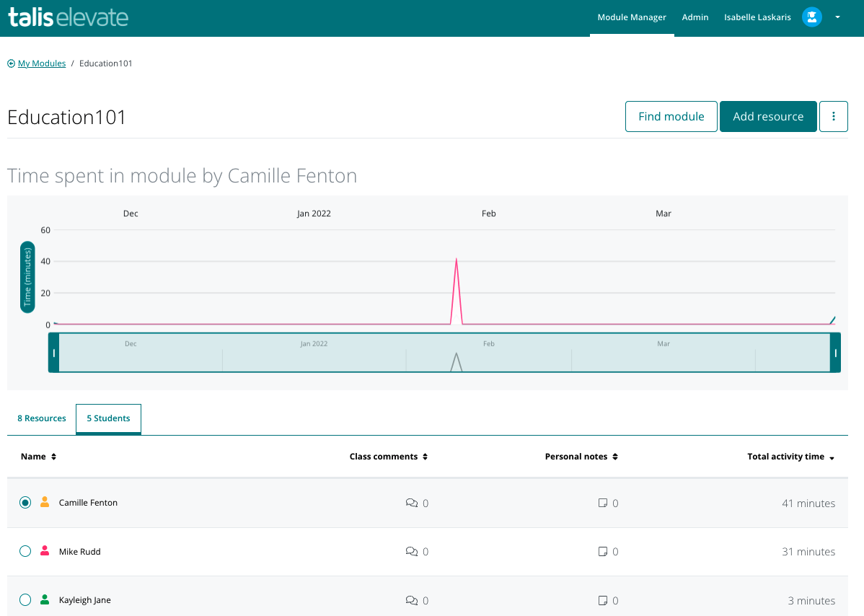Click the talis elevate logo

[x=69, y=17]
